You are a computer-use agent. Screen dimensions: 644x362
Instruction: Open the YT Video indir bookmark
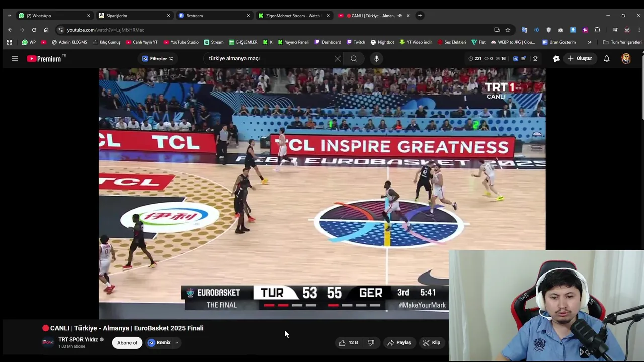tap(416, 42)
